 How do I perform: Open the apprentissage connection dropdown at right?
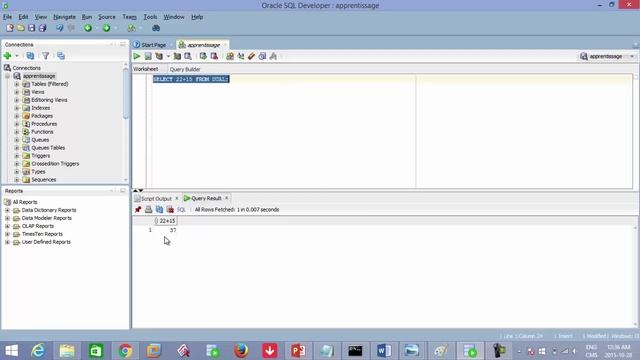tap(632, 56)
